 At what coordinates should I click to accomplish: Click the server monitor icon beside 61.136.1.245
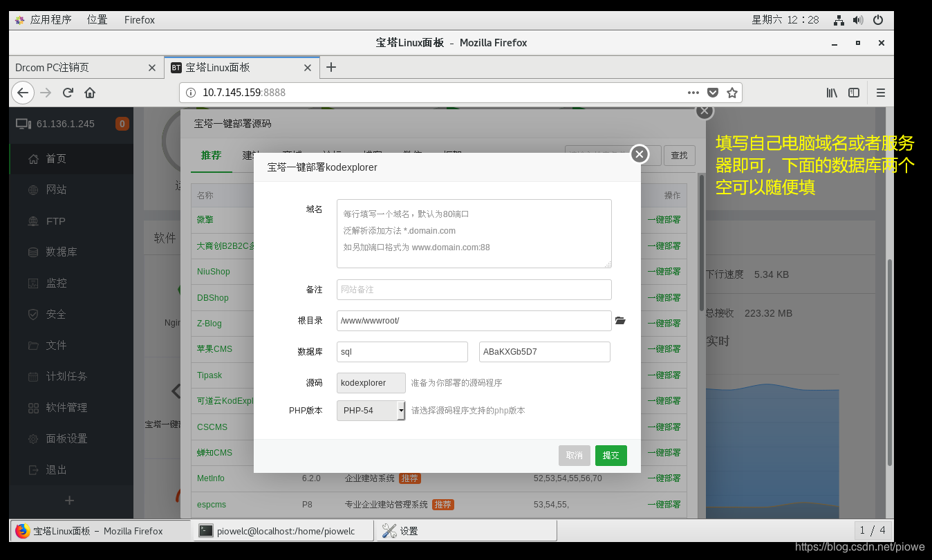tap(24, 124)
